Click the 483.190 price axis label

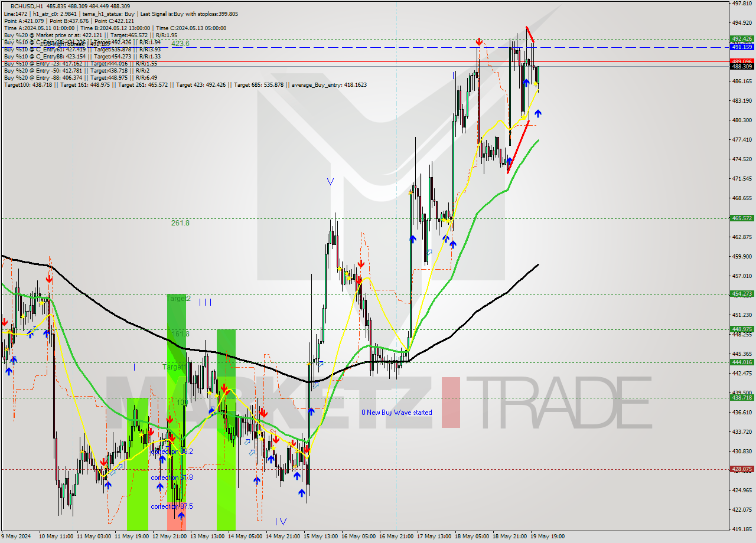(x=741, y=100)
